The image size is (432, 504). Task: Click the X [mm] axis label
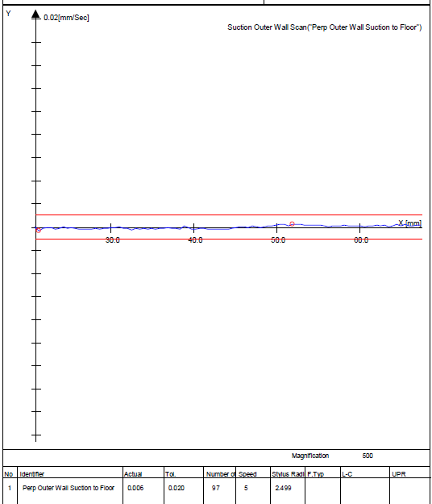pyautogui.click(x=410, y=223)
